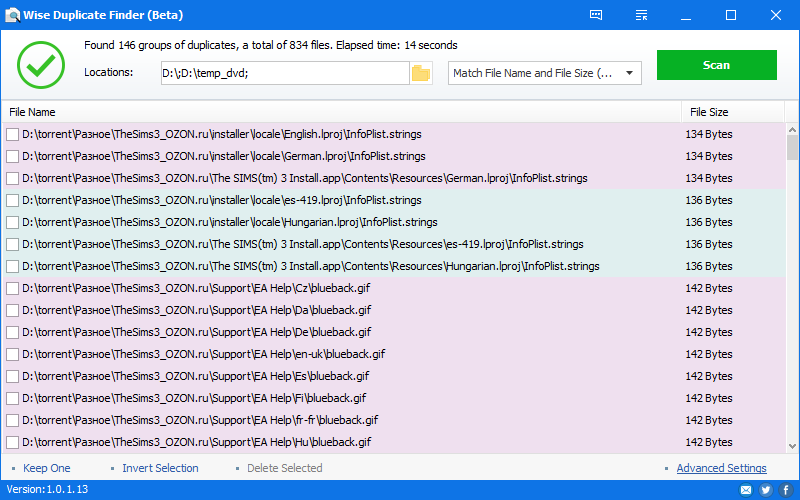
Task: Check the EA Help Da blueback.gif file
Action: coord(12,310)
